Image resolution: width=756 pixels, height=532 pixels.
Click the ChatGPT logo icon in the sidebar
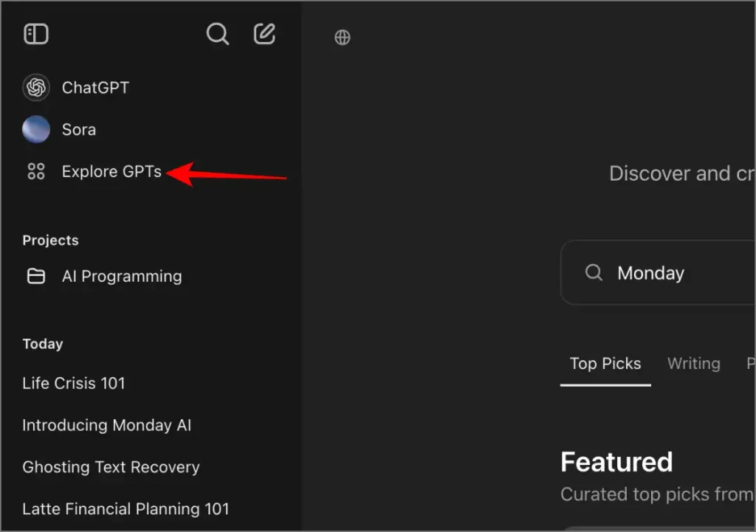[x=36, y=88]
